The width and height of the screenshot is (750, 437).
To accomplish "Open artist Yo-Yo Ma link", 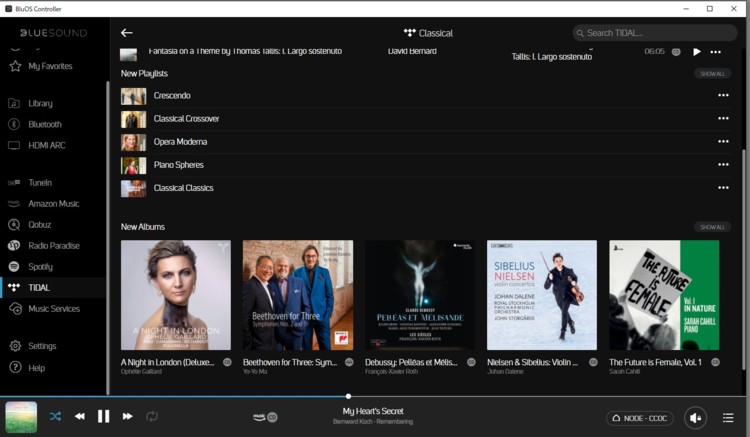I will (x=255, y=371).
